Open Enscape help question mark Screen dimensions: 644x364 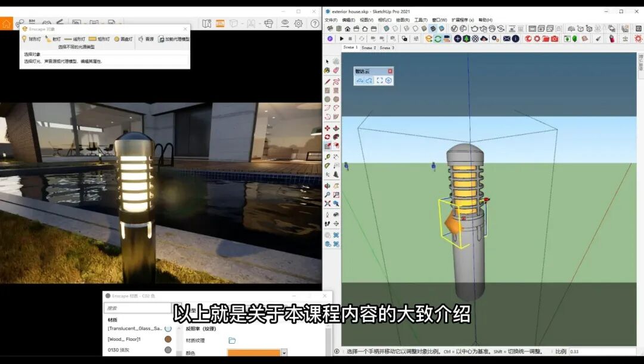tap(314, 23)
